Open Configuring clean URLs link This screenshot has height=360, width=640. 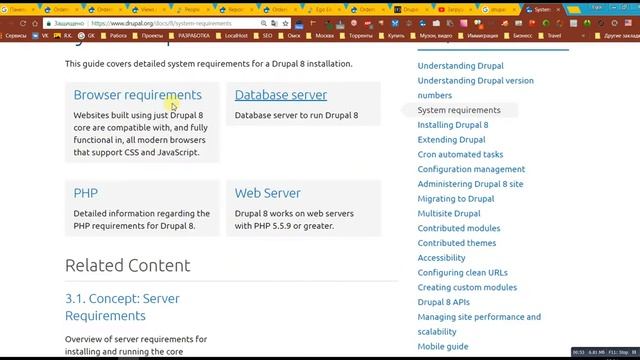pos(462,273)
